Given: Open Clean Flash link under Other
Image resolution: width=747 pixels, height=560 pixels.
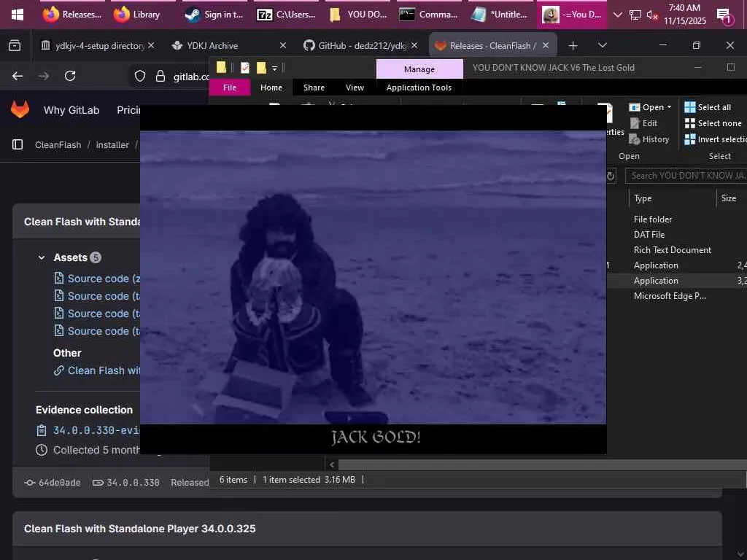Looking at the screenshot, I should [97, 370].
